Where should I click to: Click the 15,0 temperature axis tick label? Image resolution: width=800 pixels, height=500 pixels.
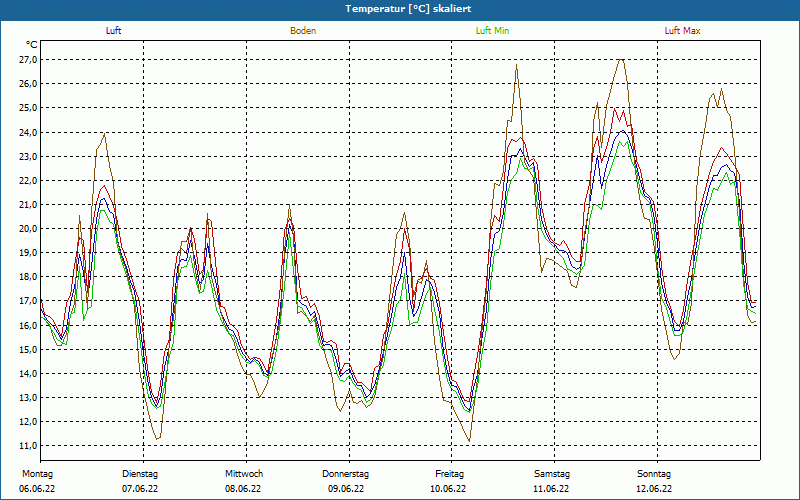(28, 350)
